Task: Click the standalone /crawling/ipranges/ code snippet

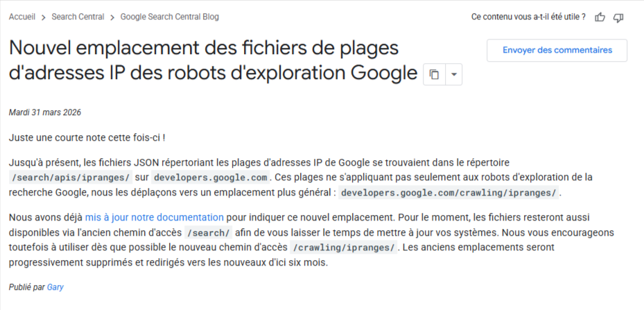Action: click(x=344, y=248)
